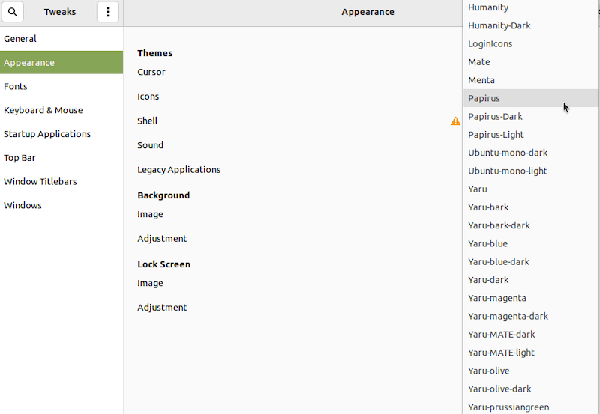600x414 pixels.
Task: Click the Cursor theme label
Action: coord(152,72)
